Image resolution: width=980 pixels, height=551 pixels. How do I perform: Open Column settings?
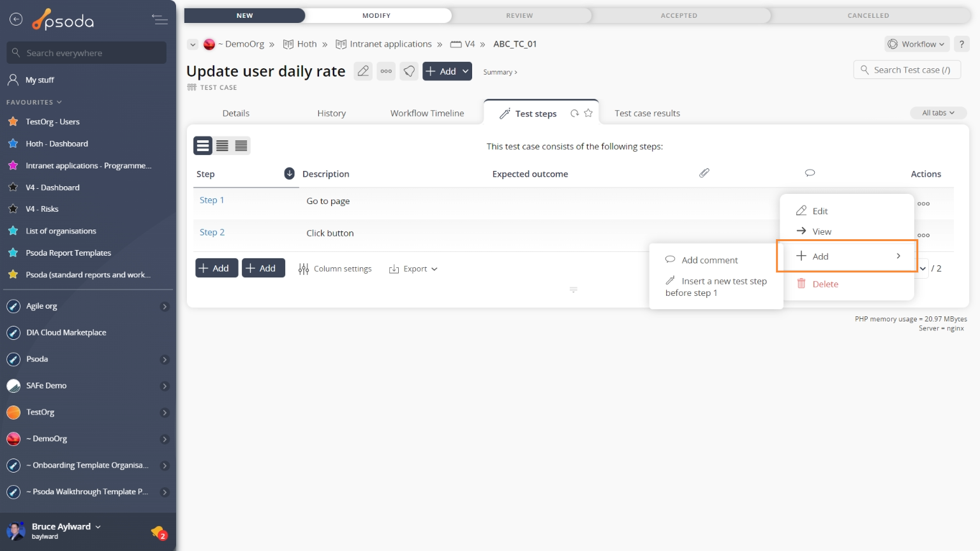[335, 269]
